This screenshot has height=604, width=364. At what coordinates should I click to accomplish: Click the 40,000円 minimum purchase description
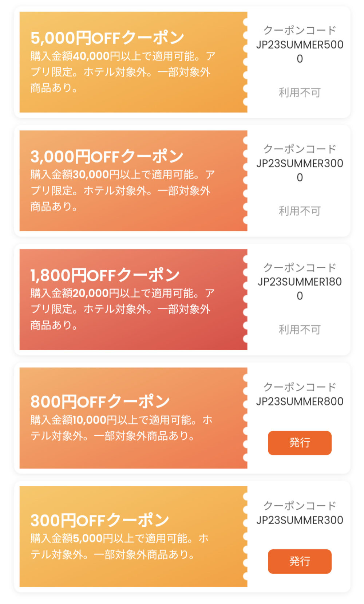pyautogui.click(x=122, y=72)
